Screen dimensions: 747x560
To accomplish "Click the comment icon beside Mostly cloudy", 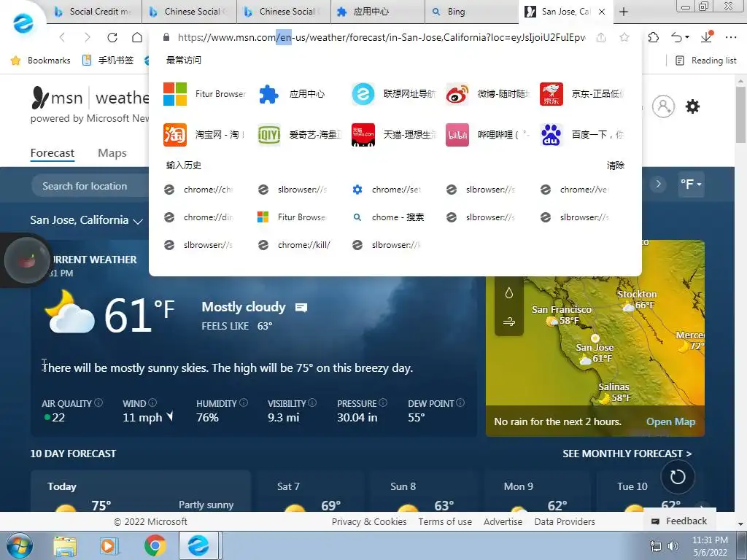I will pyautogui.click(x=301, y=308).
